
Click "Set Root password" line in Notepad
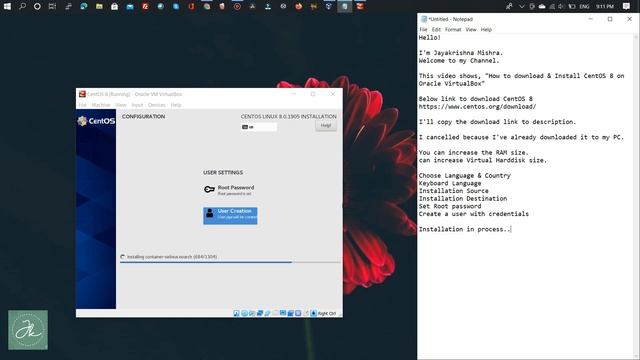click(450, 206)
